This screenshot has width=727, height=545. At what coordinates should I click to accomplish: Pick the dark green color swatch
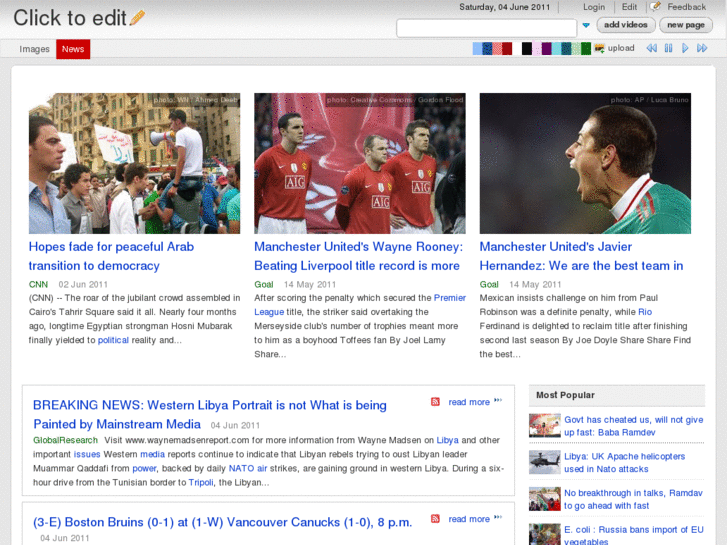pyautogui.click(x=586, y=48)
